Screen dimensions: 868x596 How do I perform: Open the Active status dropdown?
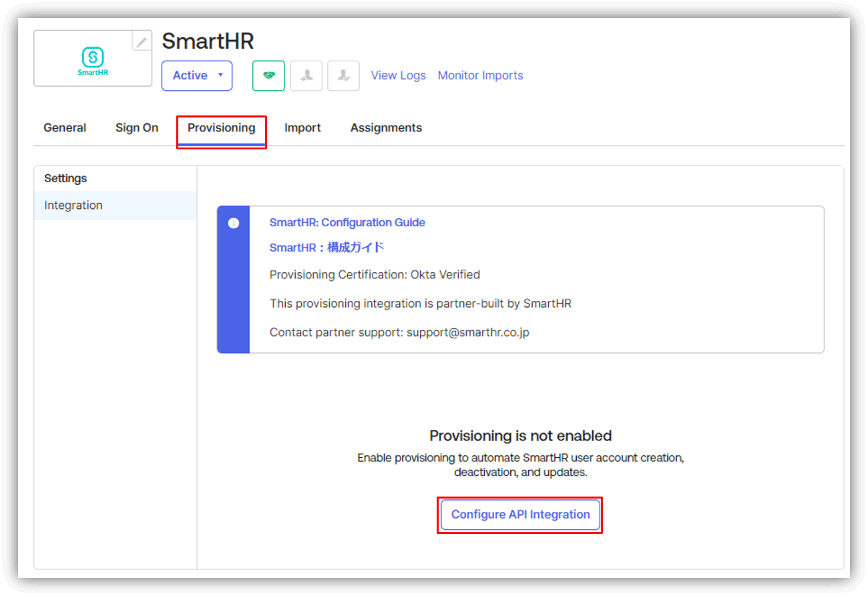pos(197,75)
